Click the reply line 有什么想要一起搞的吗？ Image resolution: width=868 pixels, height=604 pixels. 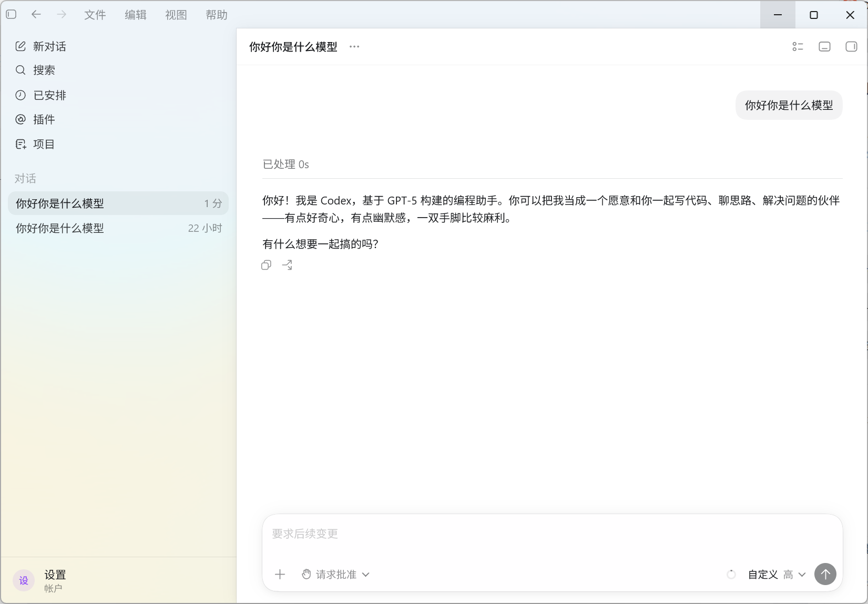tap(321, 244)
